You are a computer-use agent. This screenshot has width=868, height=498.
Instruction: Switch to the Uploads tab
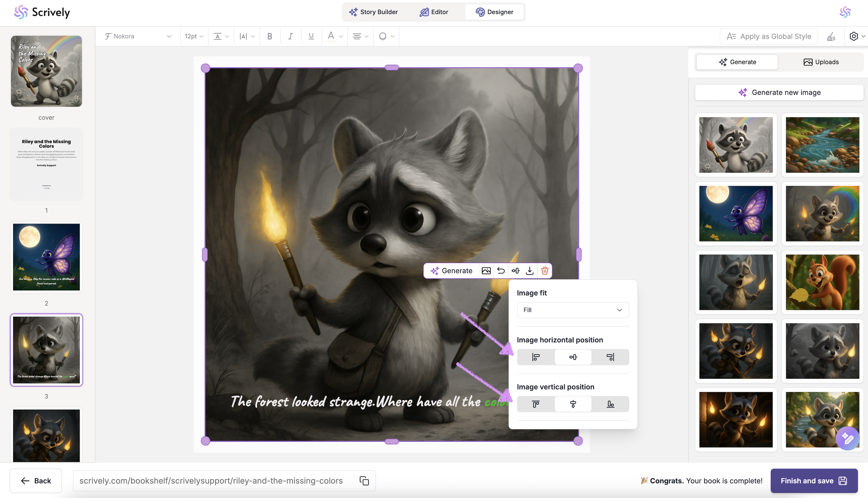click(821, 62)
